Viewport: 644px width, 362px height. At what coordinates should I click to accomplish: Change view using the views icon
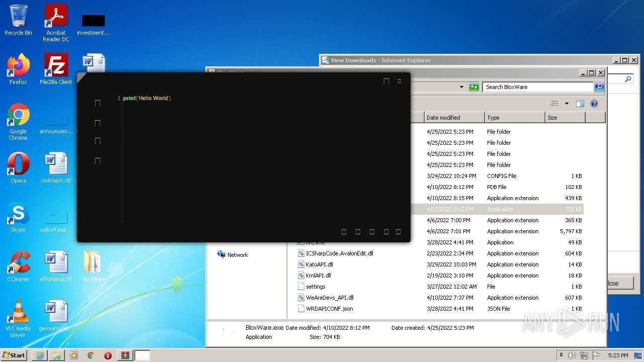[554, 104]
